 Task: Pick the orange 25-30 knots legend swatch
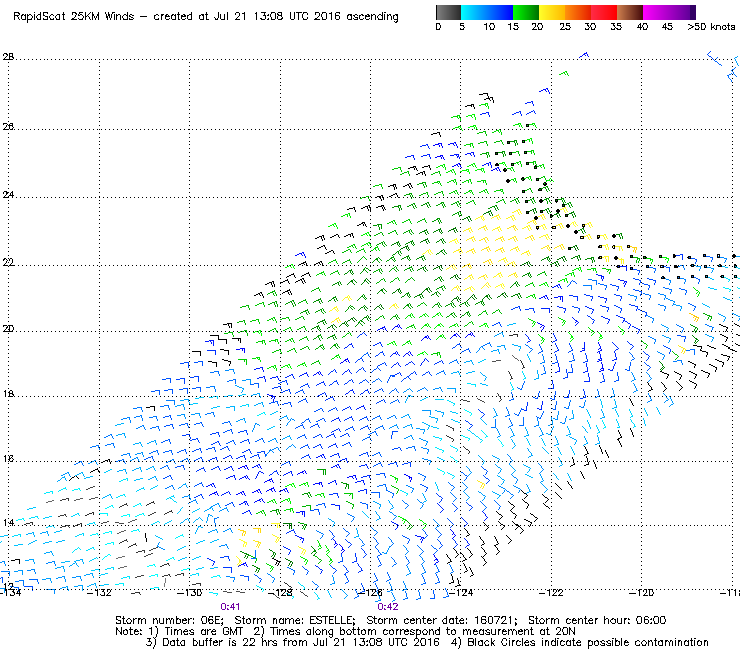pyautogui.click(x=578, y=12)
